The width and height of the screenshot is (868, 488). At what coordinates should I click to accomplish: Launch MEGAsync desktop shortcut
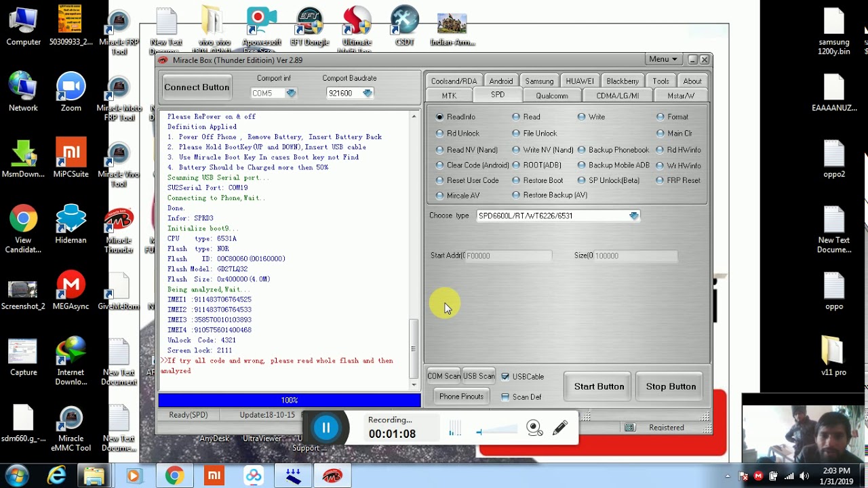click(71, 291)
